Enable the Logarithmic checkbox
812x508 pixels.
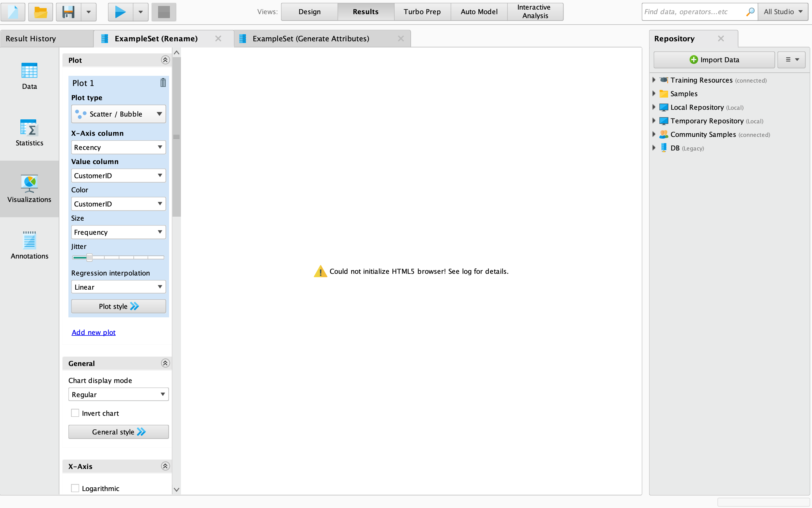(75, 488)
